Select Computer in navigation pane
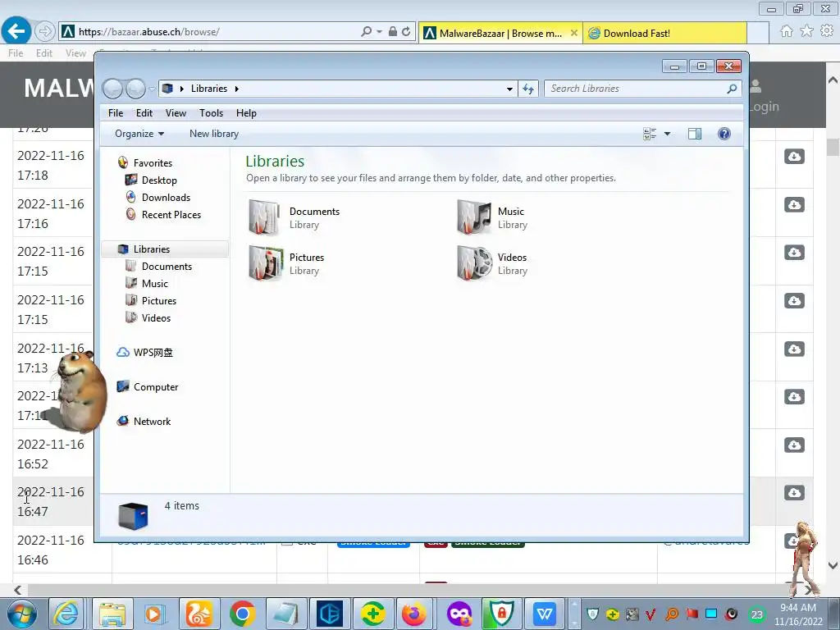Viewport: 840px width, 630px height. (x=155, y=387)
